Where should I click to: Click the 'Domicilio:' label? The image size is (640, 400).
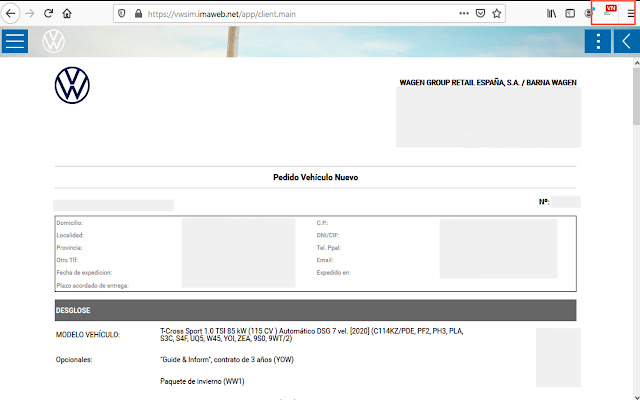tap(69, 223)
